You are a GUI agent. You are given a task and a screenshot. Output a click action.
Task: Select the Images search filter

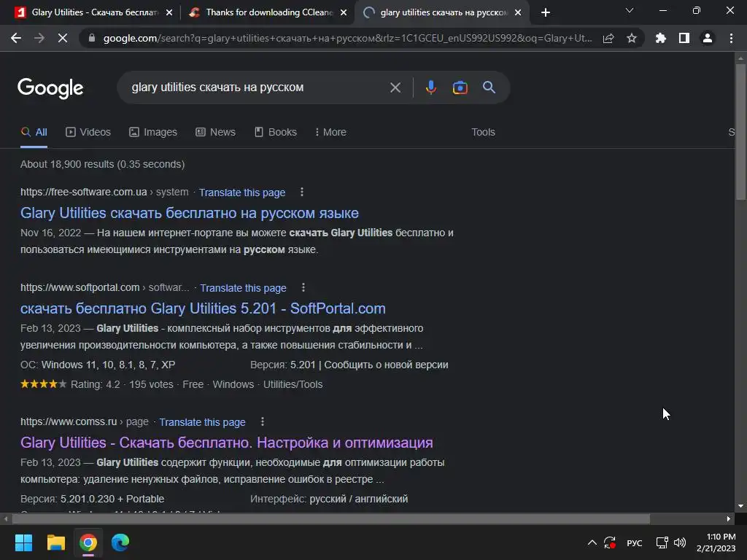click(x=153, y=132)
